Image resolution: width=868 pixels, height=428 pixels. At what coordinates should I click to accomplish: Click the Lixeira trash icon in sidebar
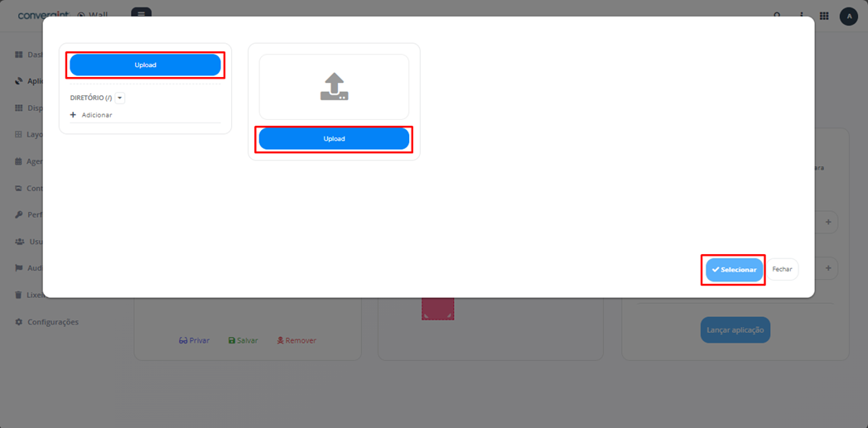point(19,295)
